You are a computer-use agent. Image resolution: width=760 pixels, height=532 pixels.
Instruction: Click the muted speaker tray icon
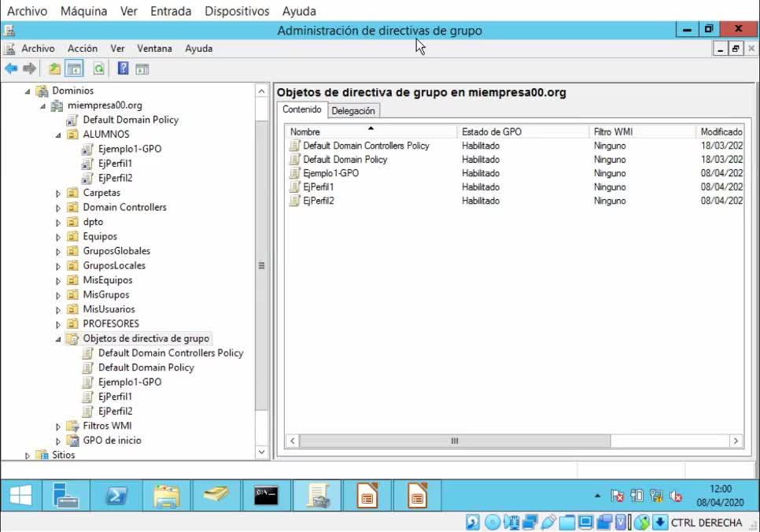coord(676,496)
